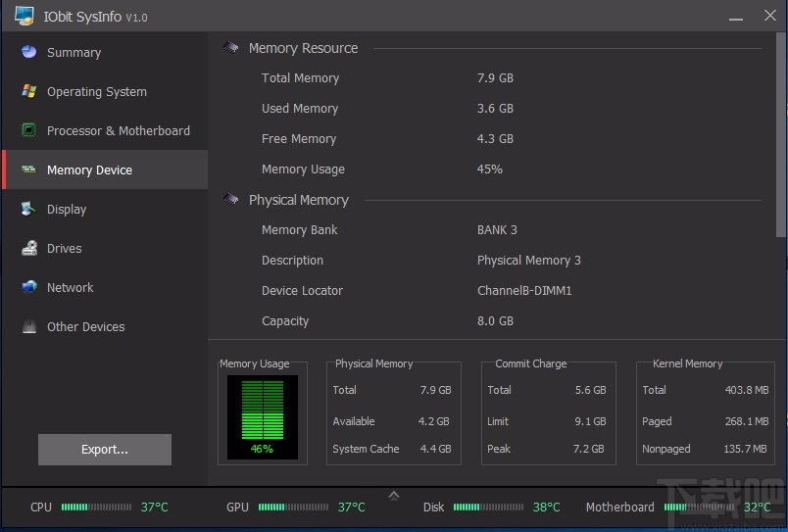Image resolution: width=788 pixels, height=532 pixels.
Task: Click the Description value Physical Memory 3
Action: pos(528,261)
